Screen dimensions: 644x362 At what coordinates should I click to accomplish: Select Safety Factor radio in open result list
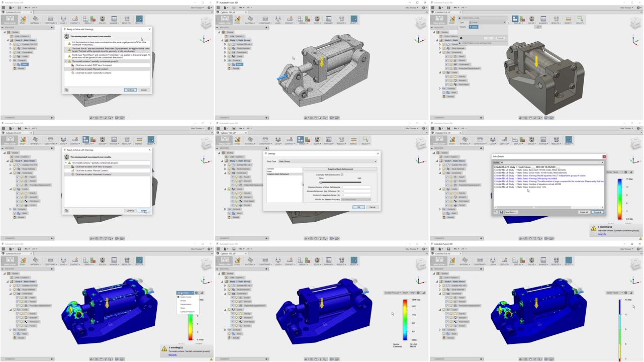(178, 297)
